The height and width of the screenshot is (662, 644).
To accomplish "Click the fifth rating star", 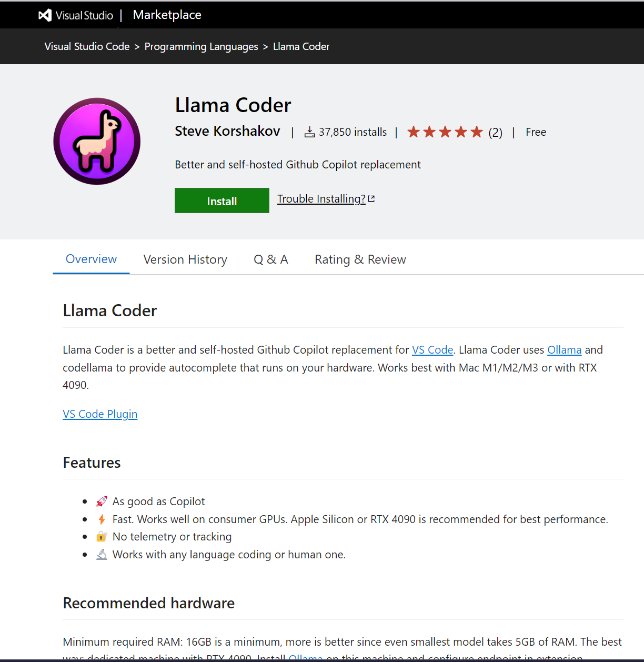I will click(476, 132).
